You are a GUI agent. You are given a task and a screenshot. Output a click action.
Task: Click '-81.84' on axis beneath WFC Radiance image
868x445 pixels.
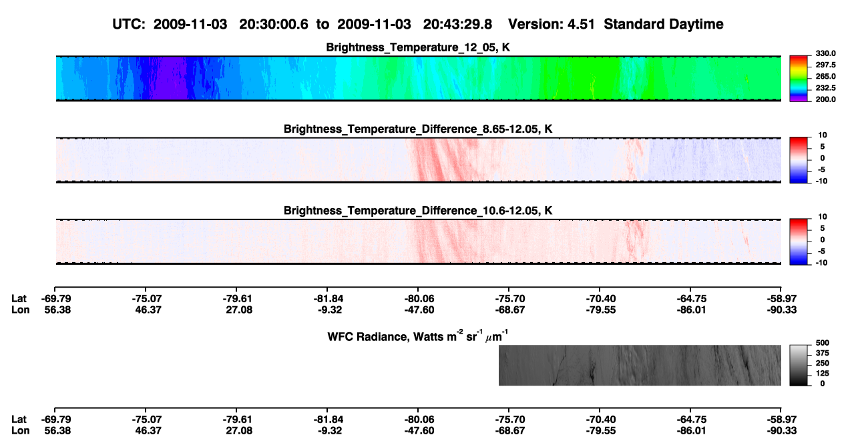[328, 418]
